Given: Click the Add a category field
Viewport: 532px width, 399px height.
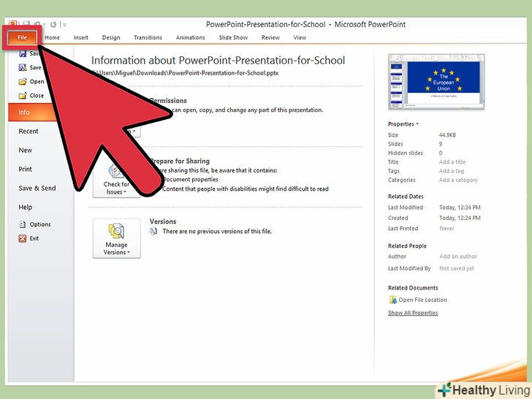Looking at the screenshot, I should coord(458,180).
